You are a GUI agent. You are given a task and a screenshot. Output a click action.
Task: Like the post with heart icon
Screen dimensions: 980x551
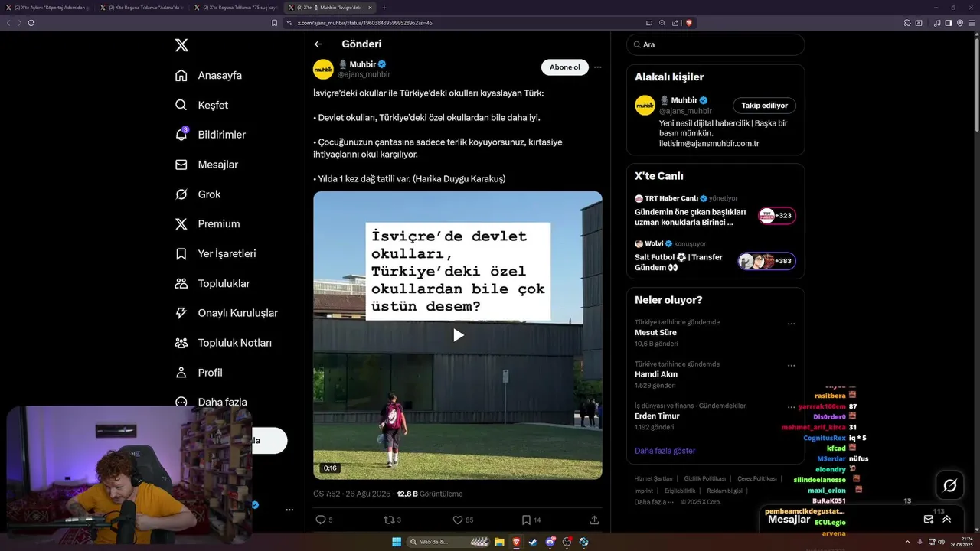[458, 520]
